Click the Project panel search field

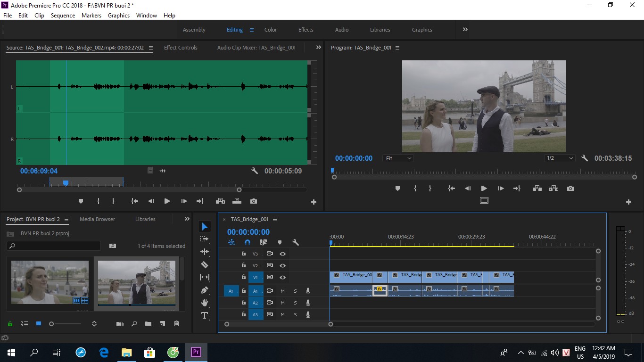[x=54, y=246]
